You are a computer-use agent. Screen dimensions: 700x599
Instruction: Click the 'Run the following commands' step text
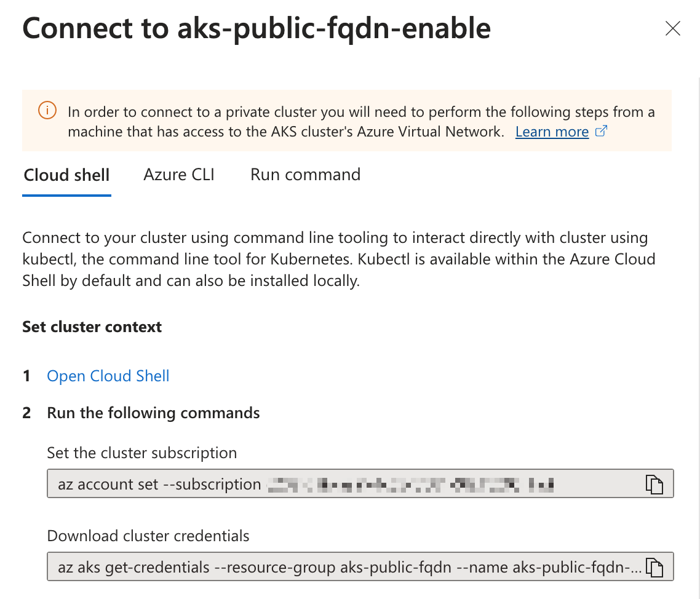(153, 413)
